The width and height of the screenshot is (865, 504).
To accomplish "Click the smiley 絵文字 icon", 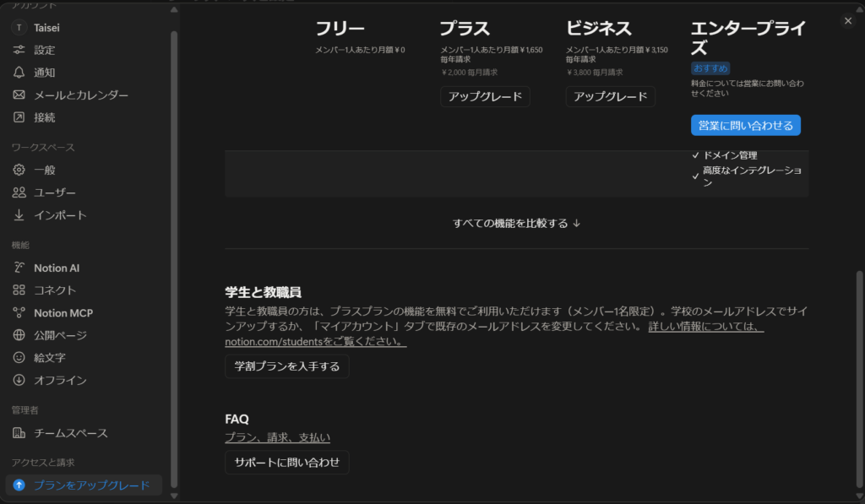I will click(19, 358).
